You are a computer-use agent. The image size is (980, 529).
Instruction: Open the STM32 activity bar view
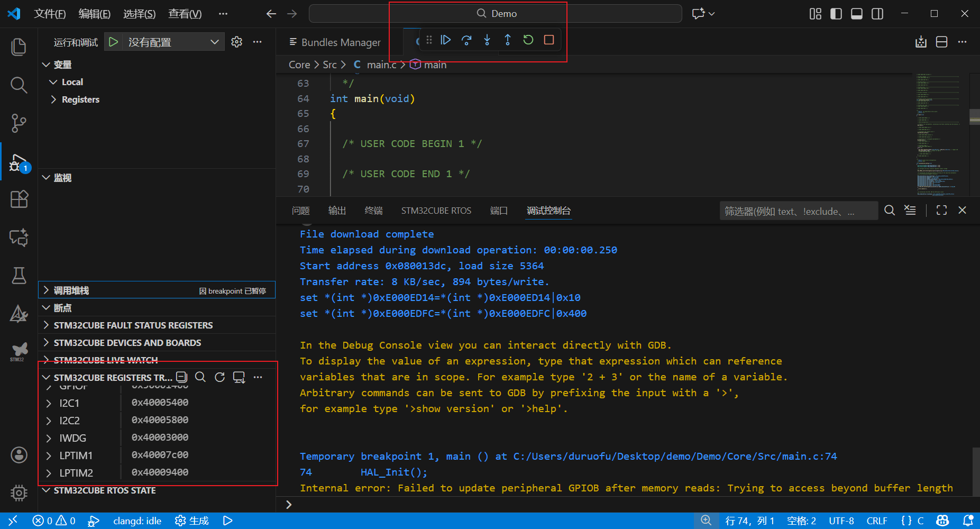pos(19,351)
